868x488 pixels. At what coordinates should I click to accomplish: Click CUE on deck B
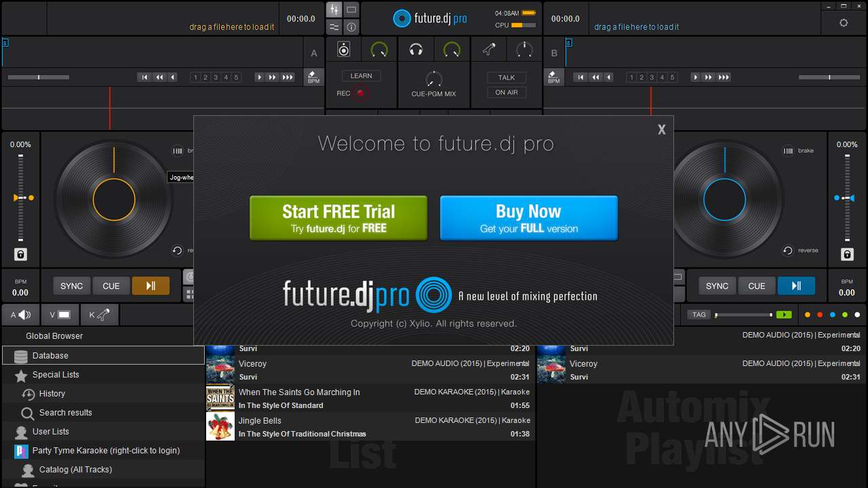(x=756, y=286)
